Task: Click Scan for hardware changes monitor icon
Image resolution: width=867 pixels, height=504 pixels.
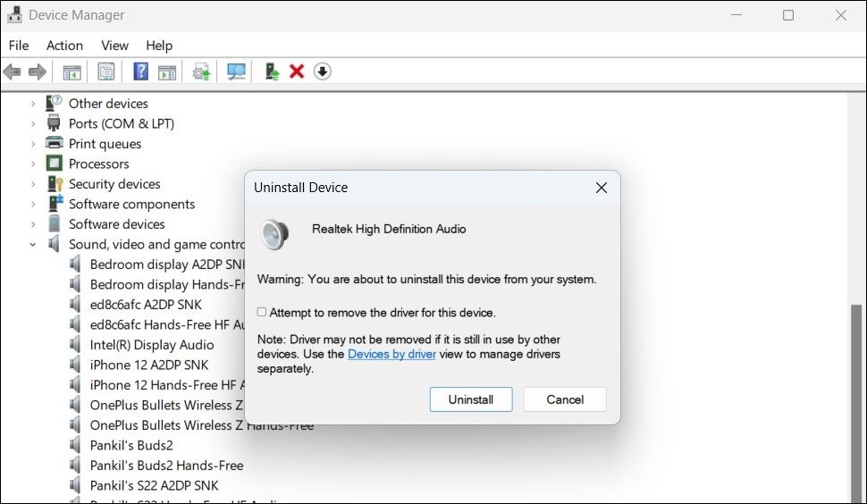Action: pyautogui.click(x=236, y=71)
